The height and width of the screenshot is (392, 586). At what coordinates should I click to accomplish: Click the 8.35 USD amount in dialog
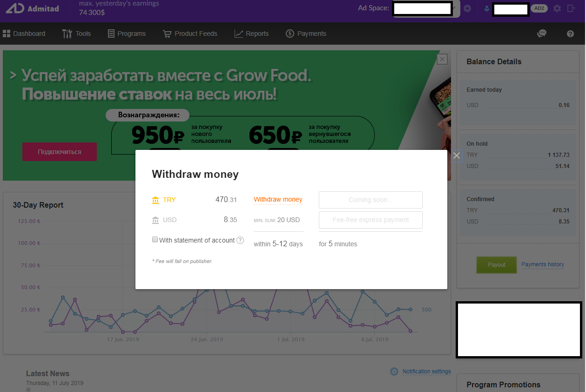[230, 220]
